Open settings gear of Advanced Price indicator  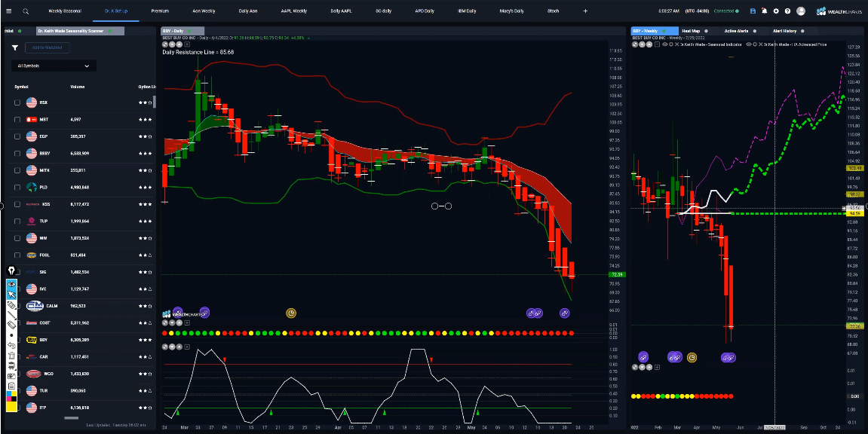755,44
